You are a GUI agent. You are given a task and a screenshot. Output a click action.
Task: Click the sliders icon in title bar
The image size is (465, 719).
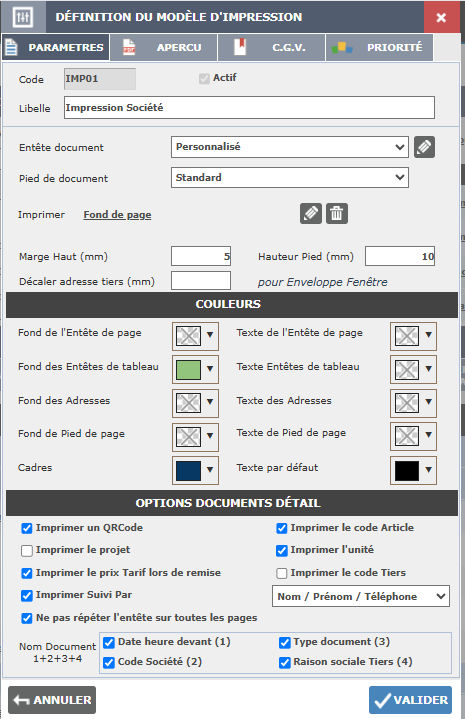(22, 17)
